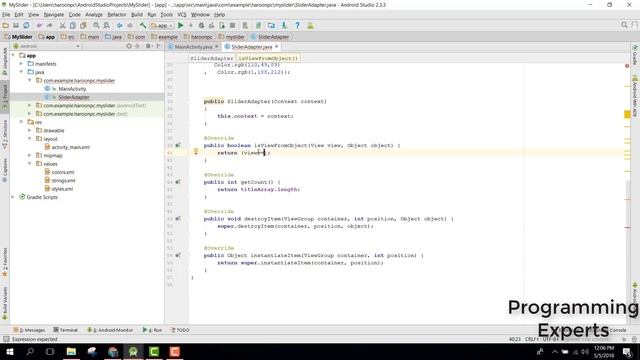Click the green Run app button
Viewport: 640px width, 360px height.
tap(180, 25)
